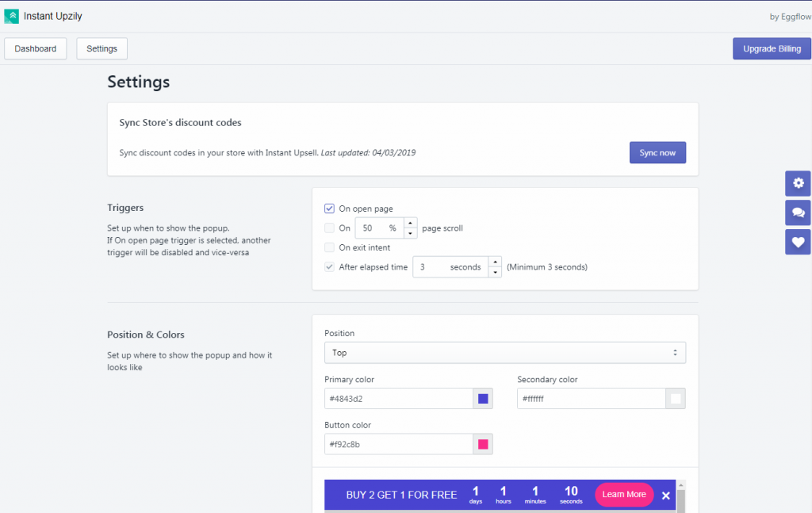
Task: Click the hours countdown value
Action: click(503, 492)
